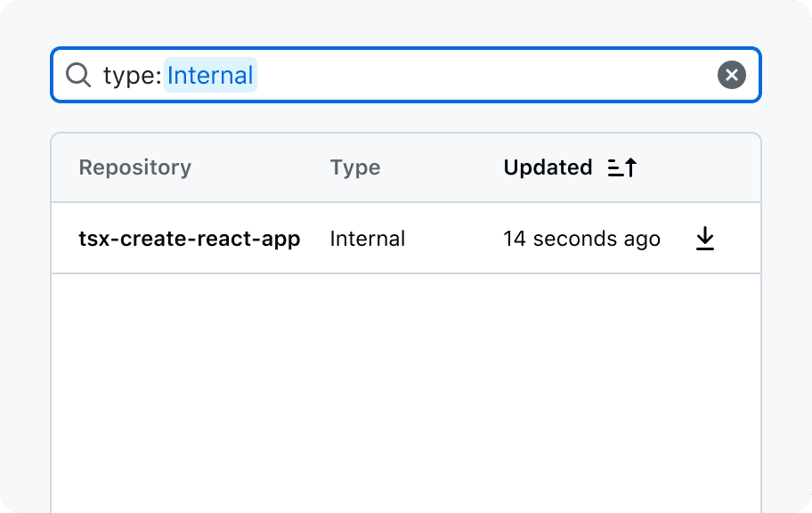Viewport: 812px width, 513px height.
Task: Click the gap between search box and table
Action: tap(406, 118)
